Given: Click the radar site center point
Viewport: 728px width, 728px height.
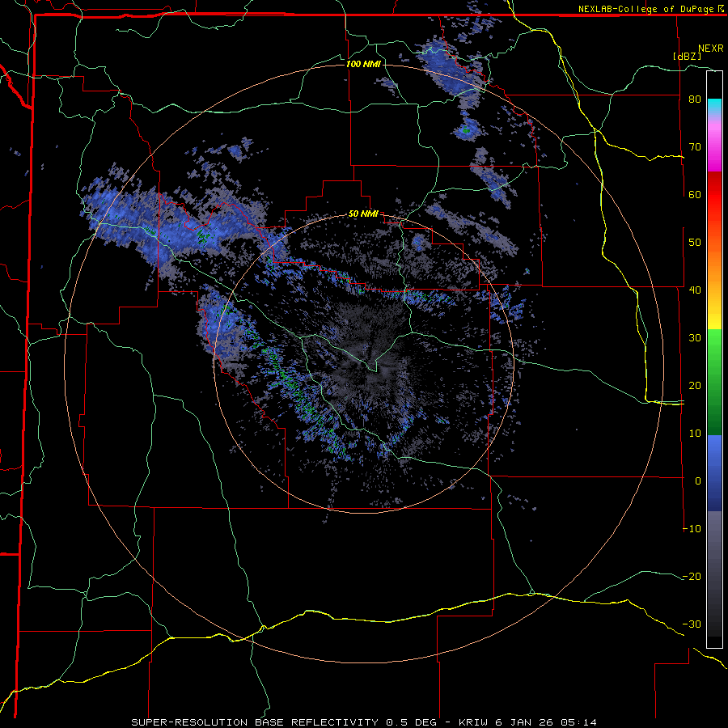Looking at the screenshot, I should pos(364,364).
